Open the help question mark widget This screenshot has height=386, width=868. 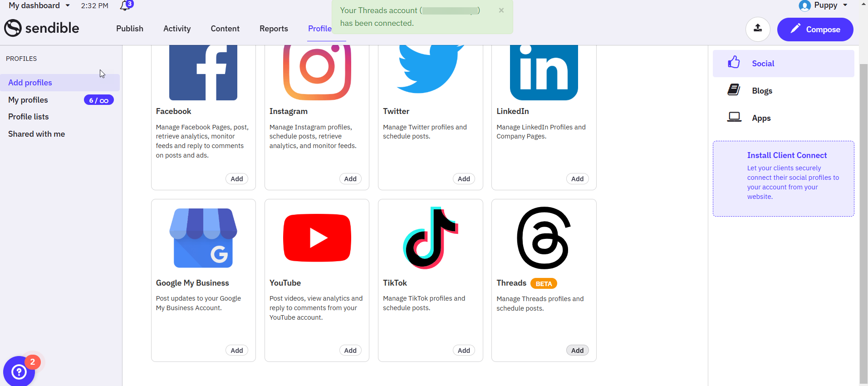point(19,372)
